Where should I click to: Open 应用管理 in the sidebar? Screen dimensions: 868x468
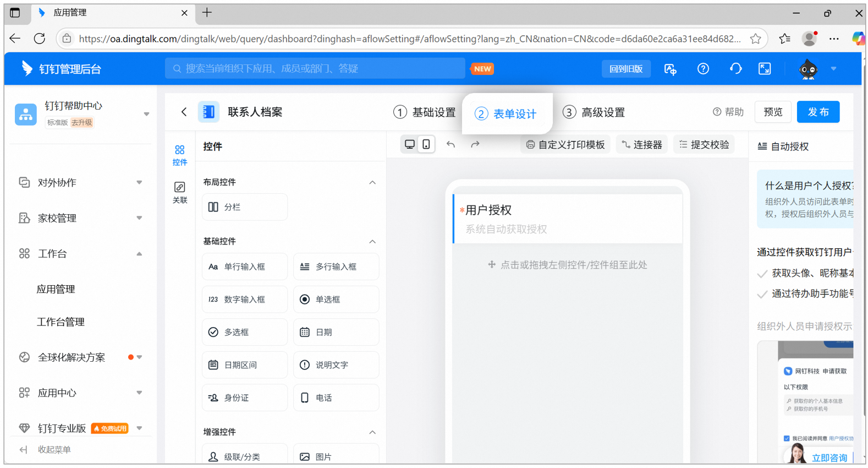tap(56, 289)
